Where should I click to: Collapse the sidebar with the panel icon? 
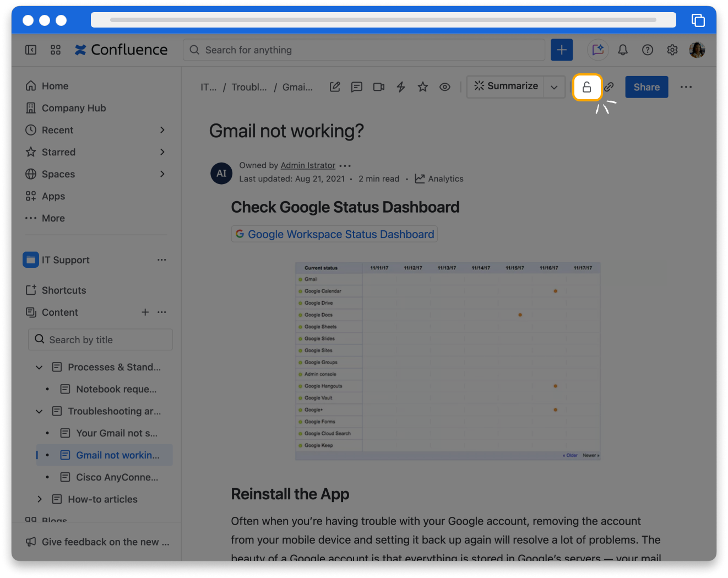click(31, 50)
